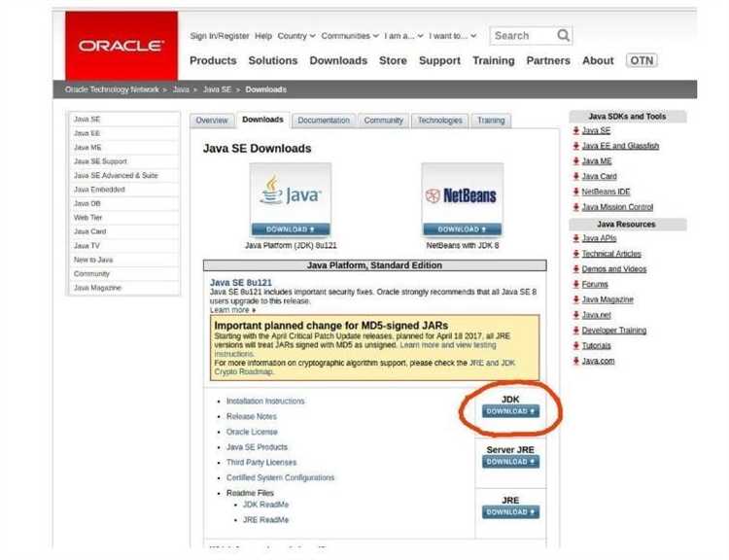The height and width of the screenshot is (560, 729).
Task: Switch to the Documentation tab
Action: [x=324, y=121]
